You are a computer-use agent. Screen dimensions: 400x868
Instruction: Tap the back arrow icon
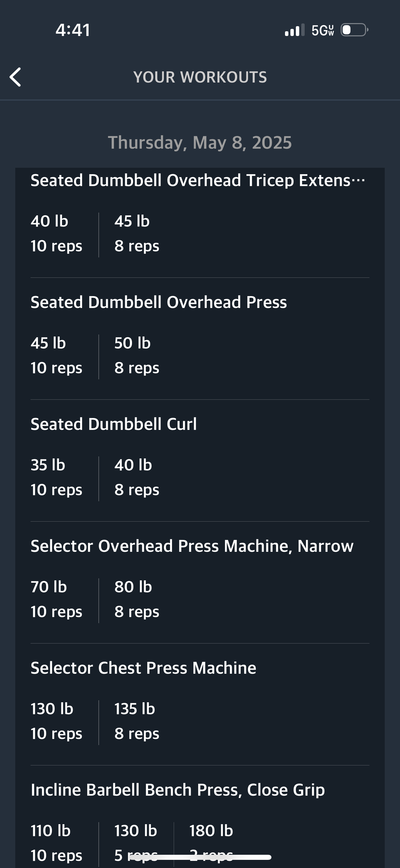[x=16, y=77]
